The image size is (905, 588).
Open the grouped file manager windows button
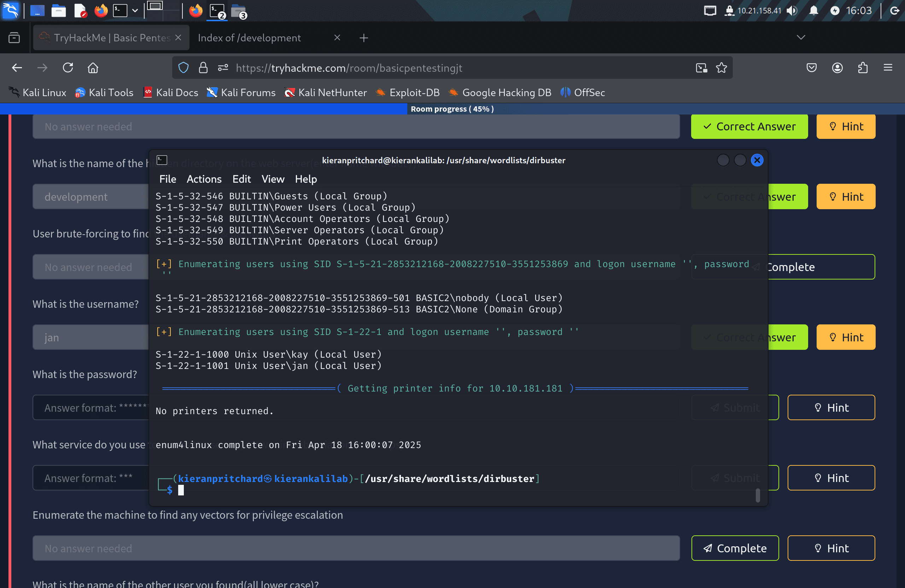pyautogui.click(x=239, y=11)
